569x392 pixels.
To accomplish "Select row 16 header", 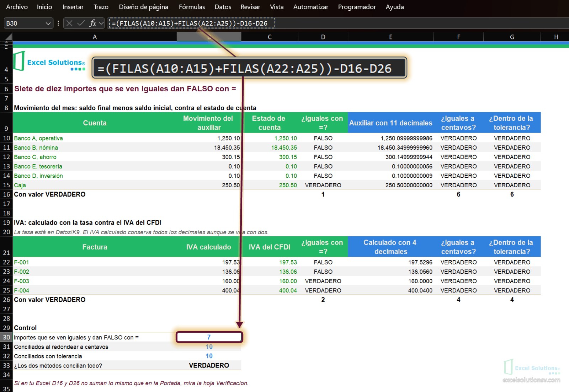I will point(6,194).
